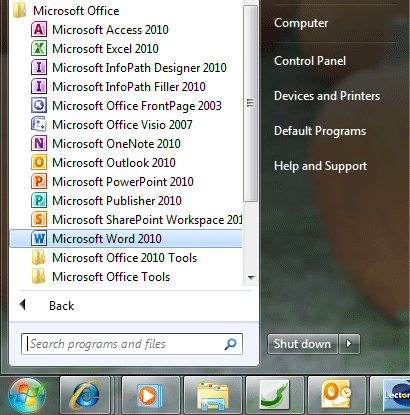410x415 pixels.
Task: Open Microsoft Office Visio 2007 icon
Action: coord(39,124)
